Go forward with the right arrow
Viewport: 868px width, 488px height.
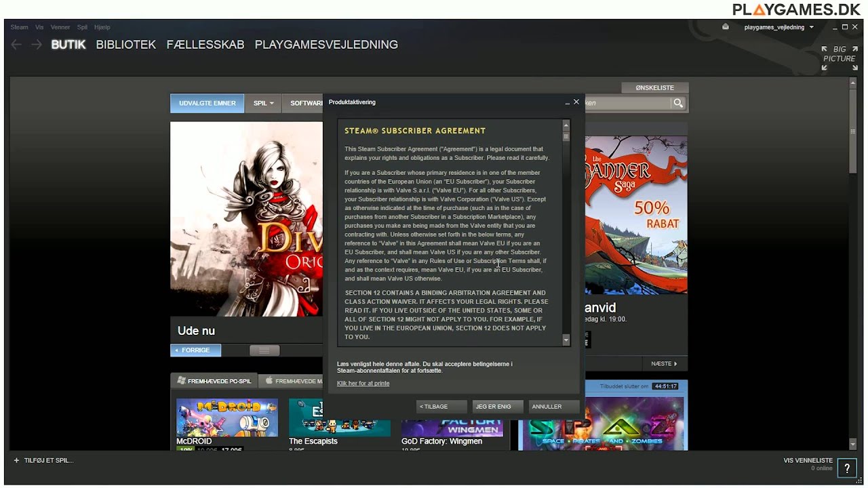(37, 45)
